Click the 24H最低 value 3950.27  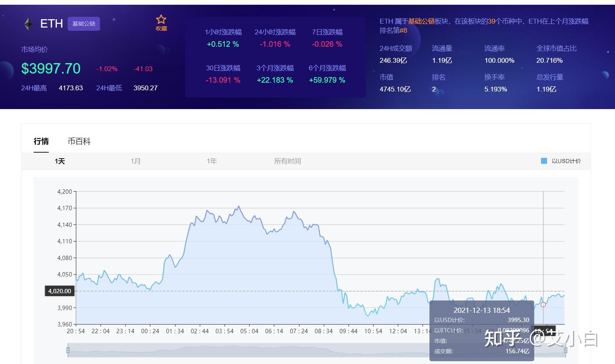coord(146,88)
